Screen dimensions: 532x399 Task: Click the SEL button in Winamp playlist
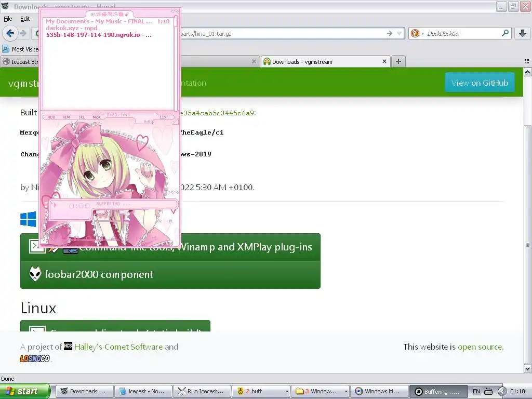pyautogui.click(x=82, y=117)
